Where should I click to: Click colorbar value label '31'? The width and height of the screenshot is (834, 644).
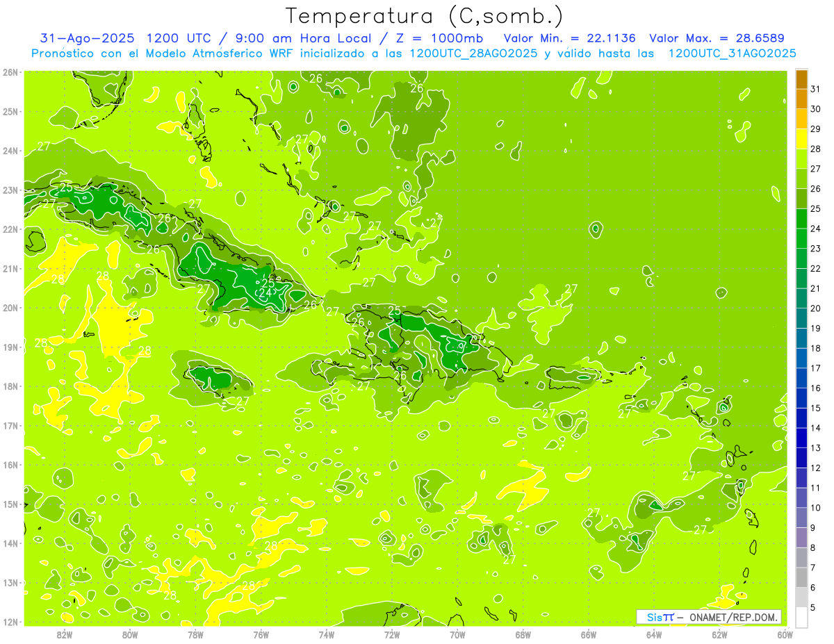click(x=816, y=89)
